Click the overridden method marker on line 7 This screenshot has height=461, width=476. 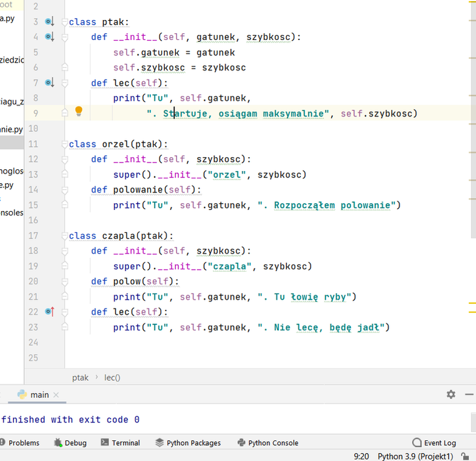(50, 82)
